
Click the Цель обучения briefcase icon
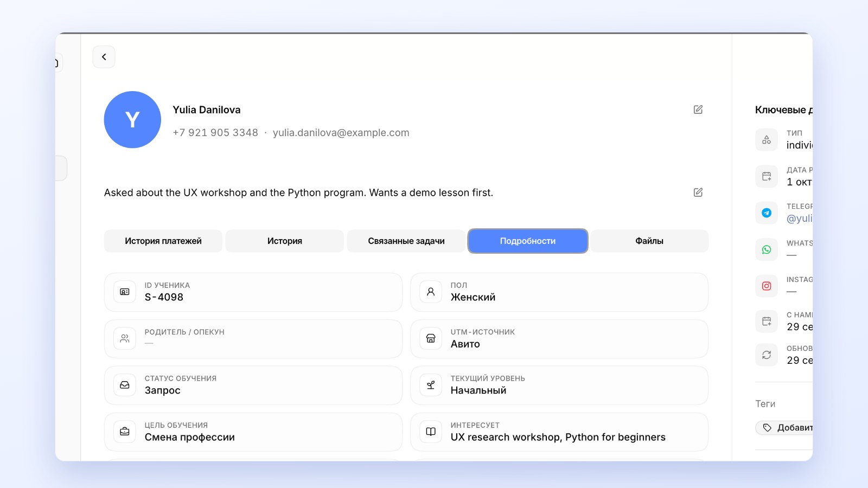(125, 432)
